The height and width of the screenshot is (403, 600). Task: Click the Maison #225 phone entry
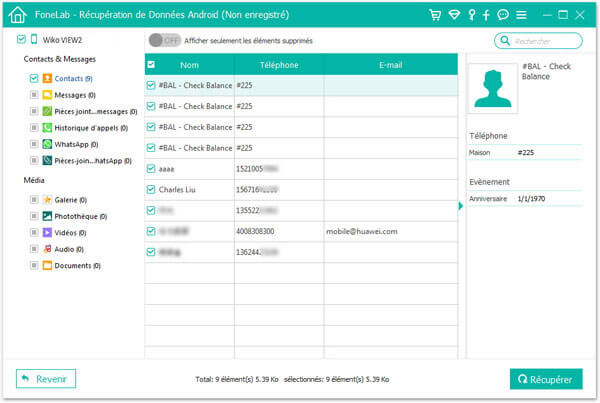(x=525, y=152)
